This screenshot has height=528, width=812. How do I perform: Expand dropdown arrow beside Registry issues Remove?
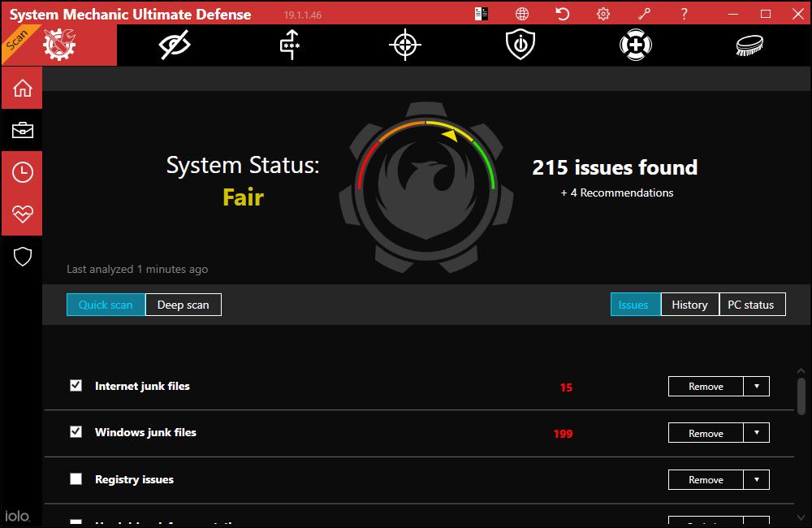(757, 480)
